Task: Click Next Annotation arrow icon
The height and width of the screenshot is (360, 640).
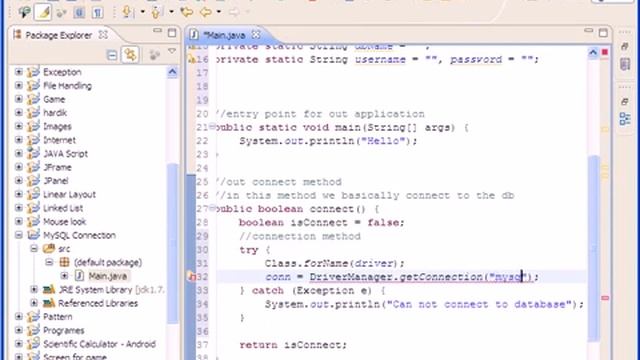Action: (x=127, y=12)
